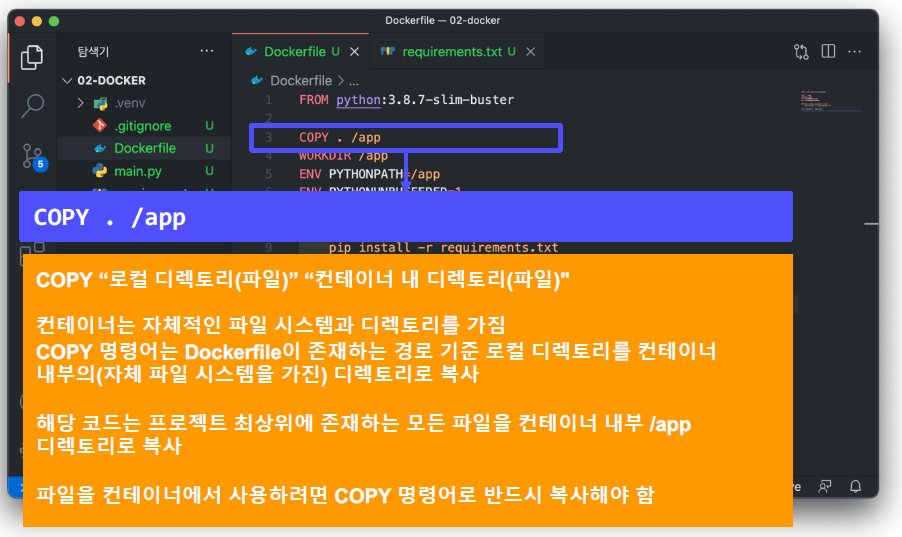Click the Python icon beside main.py

(x=100, y=171)
